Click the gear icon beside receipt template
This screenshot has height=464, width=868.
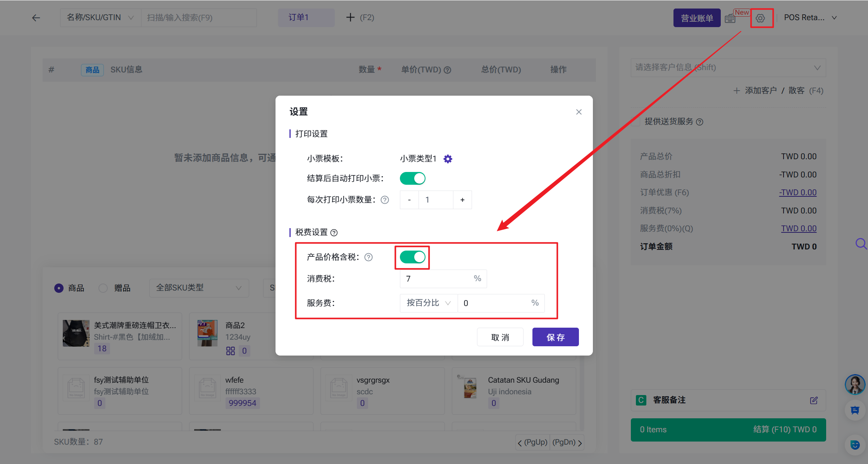tap(448, 159)
